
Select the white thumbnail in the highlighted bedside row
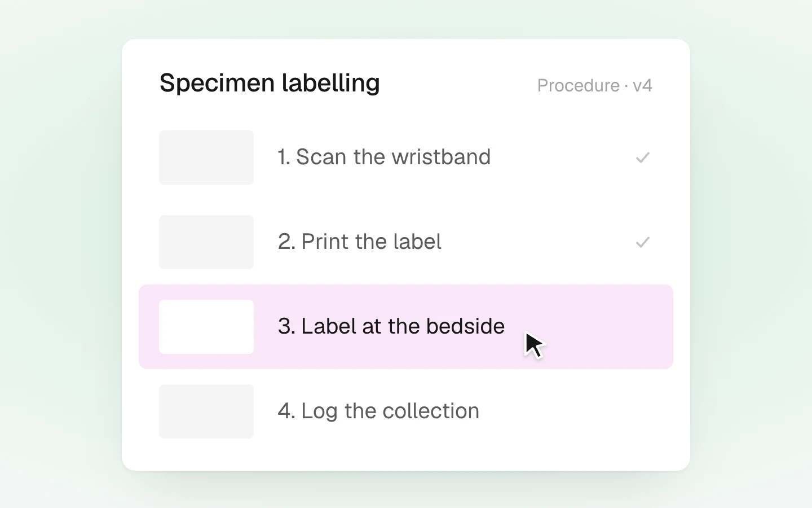coord(206,327)
